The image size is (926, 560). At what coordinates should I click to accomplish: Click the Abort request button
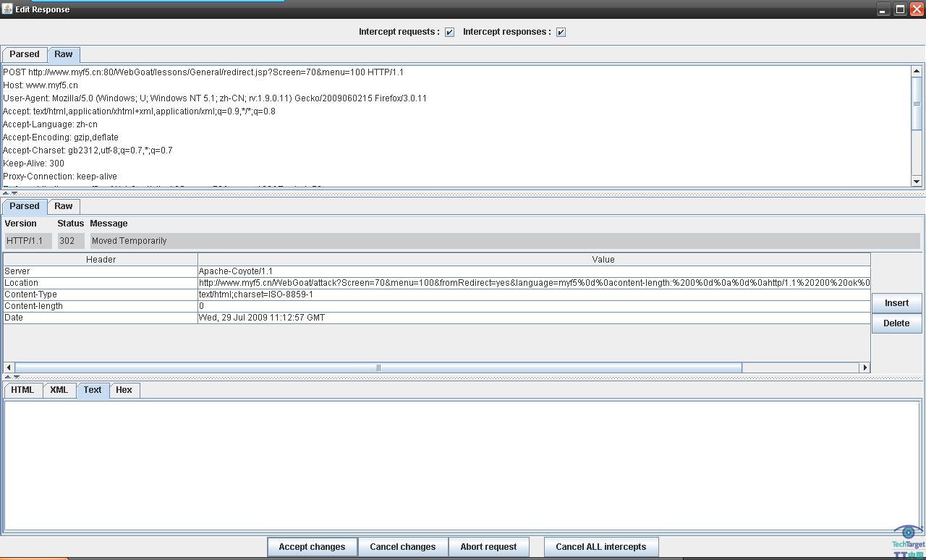pyautogui.click(x=489, y=547)
